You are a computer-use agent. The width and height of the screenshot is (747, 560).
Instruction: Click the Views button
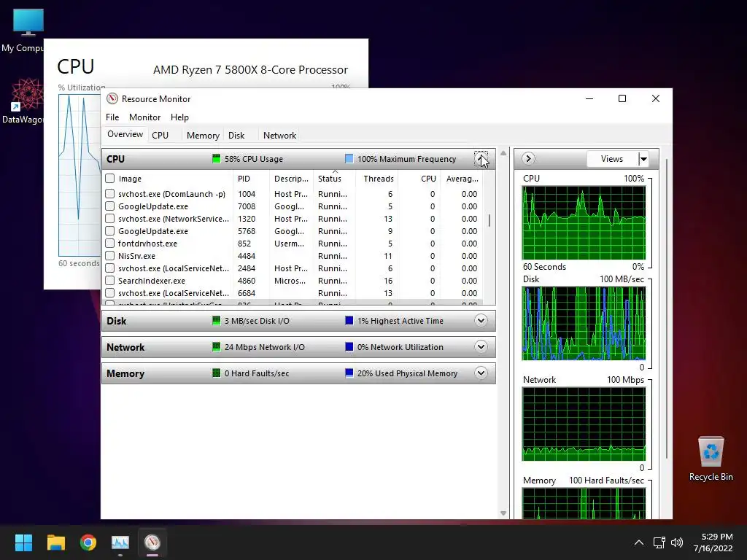[x=612, y=158]
